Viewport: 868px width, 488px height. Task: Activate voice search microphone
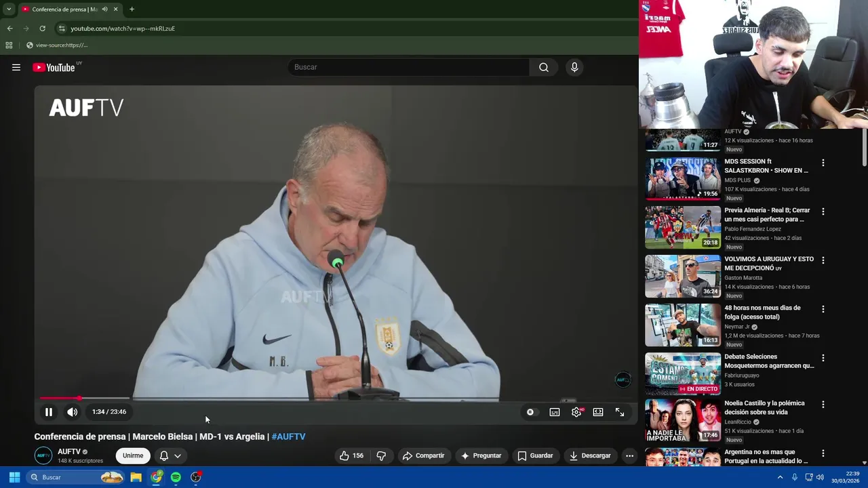pyautogui.click(x=574, y=67)
